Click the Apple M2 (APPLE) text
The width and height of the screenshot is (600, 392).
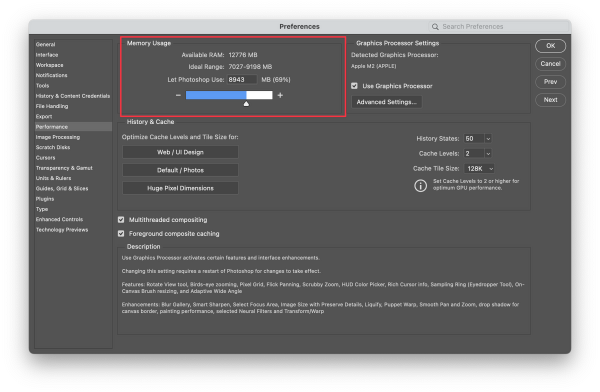tap(373, 66)
